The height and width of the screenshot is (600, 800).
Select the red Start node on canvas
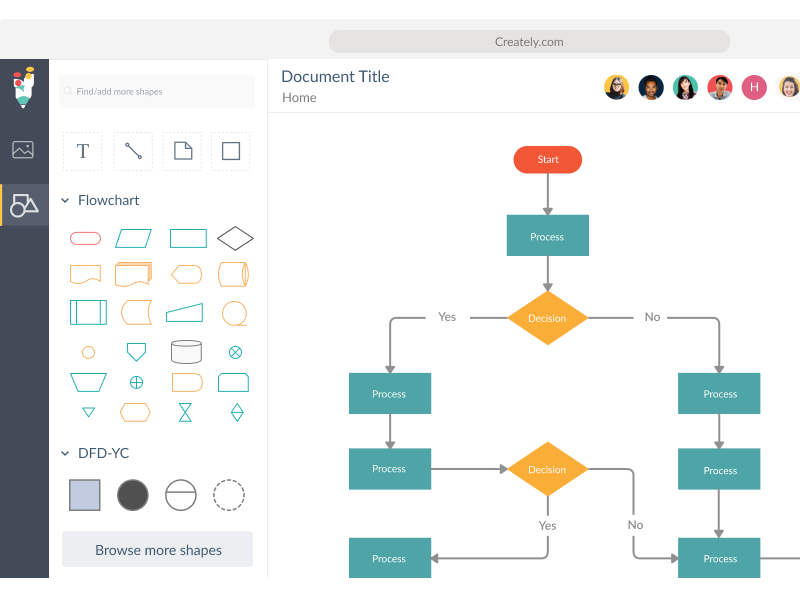pyautogui.click(x=547, y=160)
